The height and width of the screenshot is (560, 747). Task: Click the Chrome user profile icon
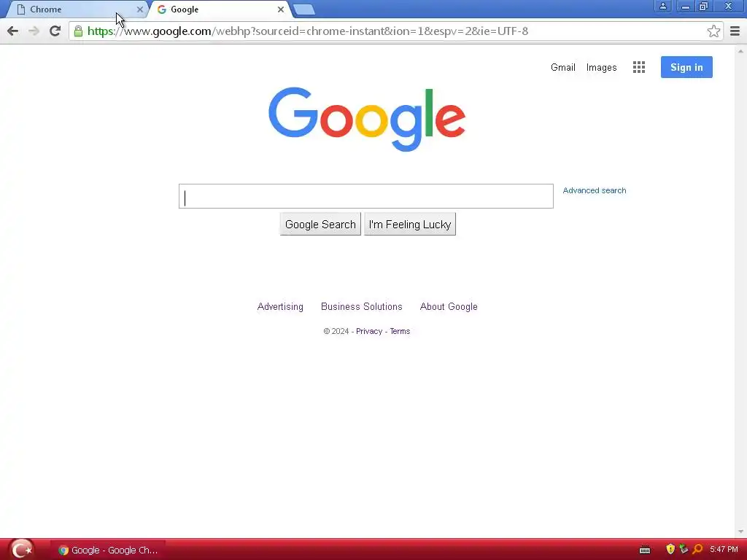coord(662,6)
